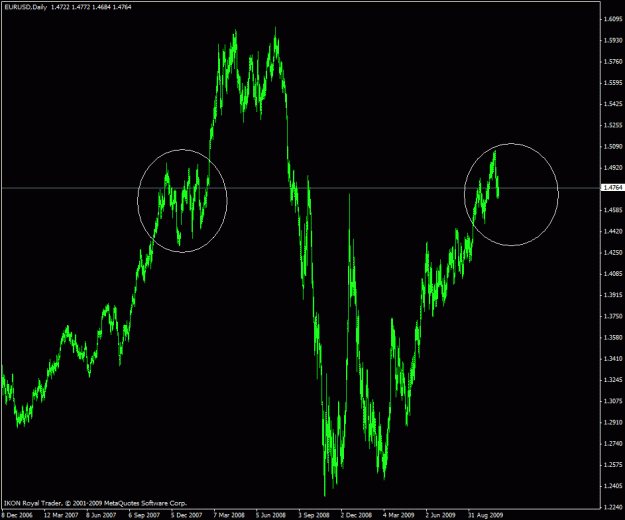Click the 1.6095 price axis label

613,19
